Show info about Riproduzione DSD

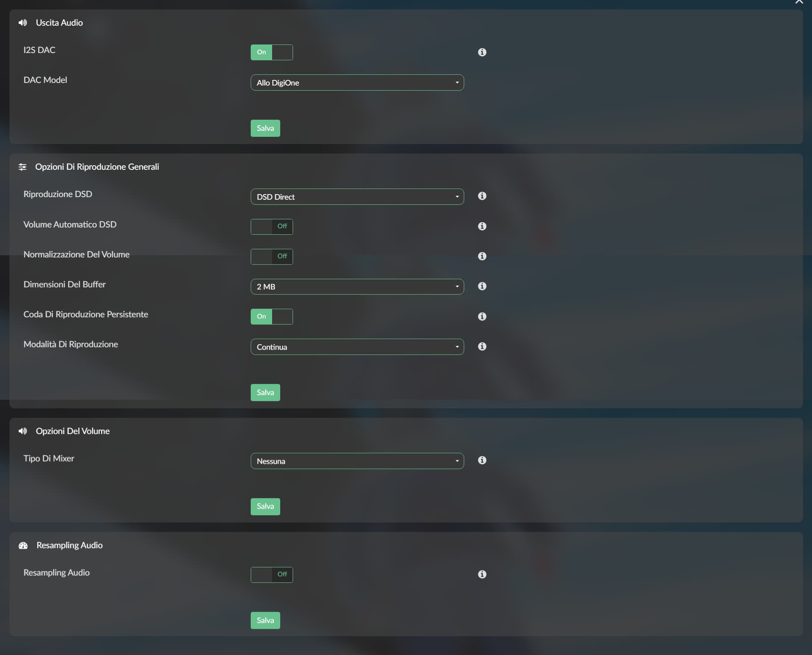482,196
